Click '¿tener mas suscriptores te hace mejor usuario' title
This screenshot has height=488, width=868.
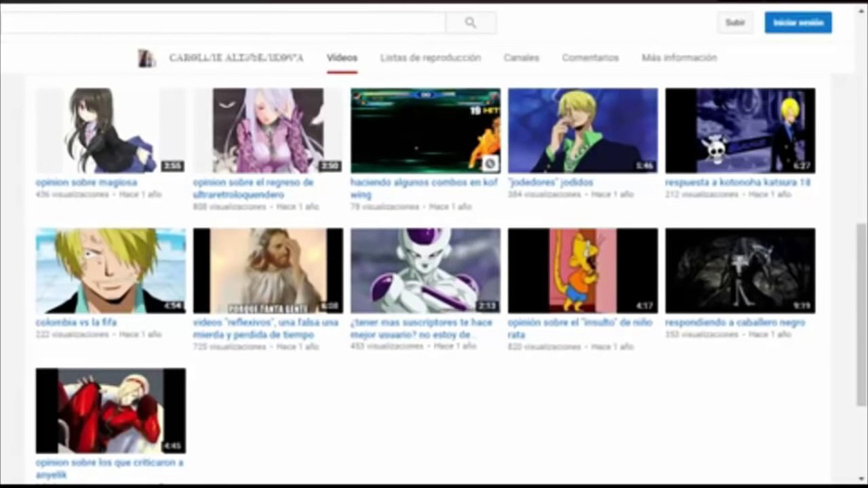421,329
